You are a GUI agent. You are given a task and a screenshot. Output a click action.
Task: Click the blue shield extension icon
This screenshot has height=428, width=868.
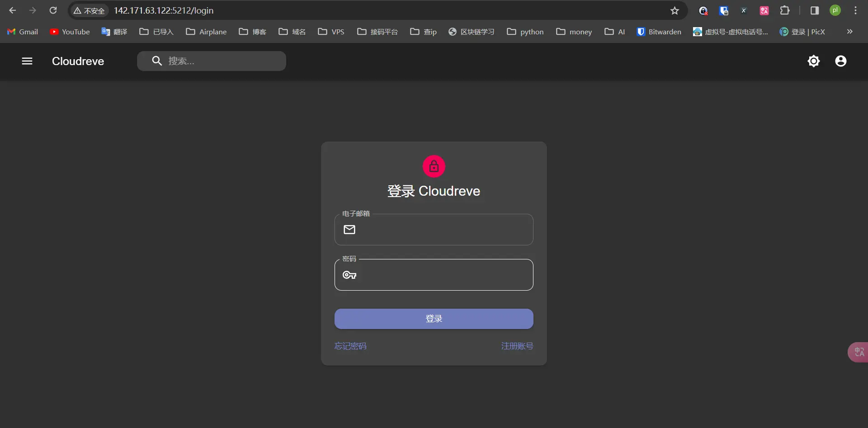[x=724, y=10]
